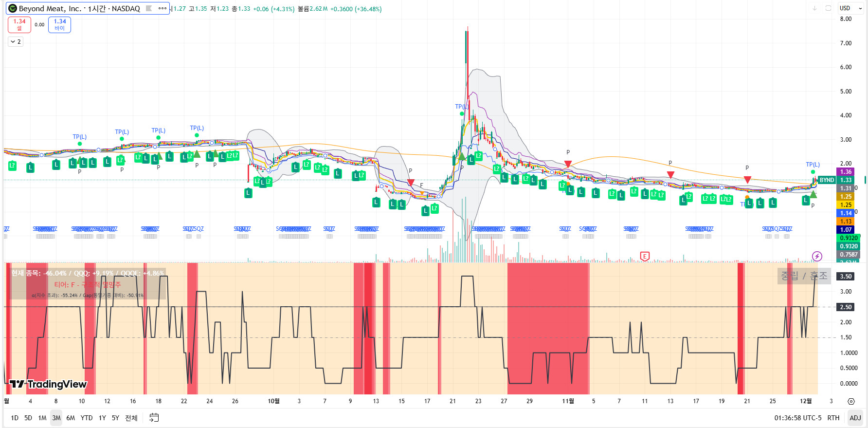Click the red down-triangle marker at Nov 1
This screenshot has width=868, height=428.
click(x=568, y=164)
